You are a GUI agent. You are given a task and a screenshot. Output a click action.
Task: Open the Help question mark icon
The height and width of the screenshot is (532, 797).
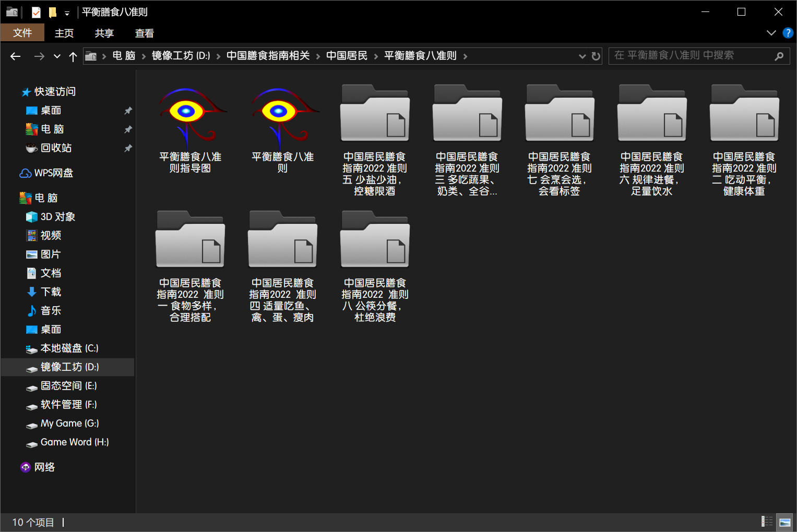tap(788, 33)
